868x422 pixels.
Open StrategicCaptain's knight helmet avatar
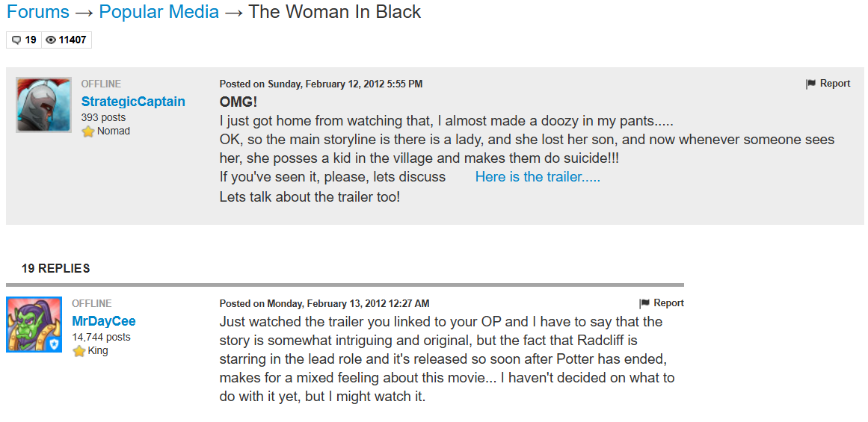coord(43,105)
